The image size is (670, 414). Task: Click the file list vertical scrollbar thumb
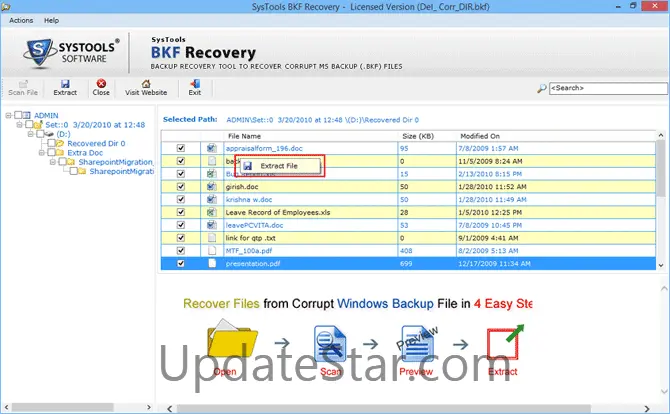(x=661, y=168)
